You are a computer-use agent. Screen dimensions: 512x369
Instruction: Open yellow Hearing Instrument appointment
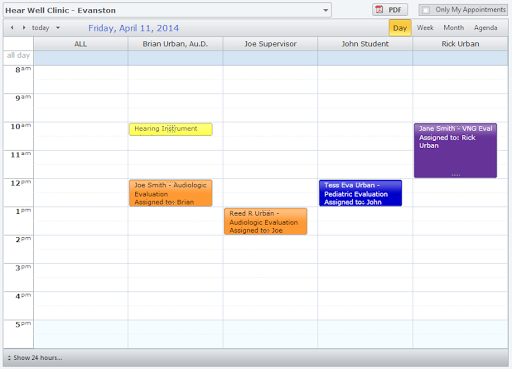pos(171,129)
